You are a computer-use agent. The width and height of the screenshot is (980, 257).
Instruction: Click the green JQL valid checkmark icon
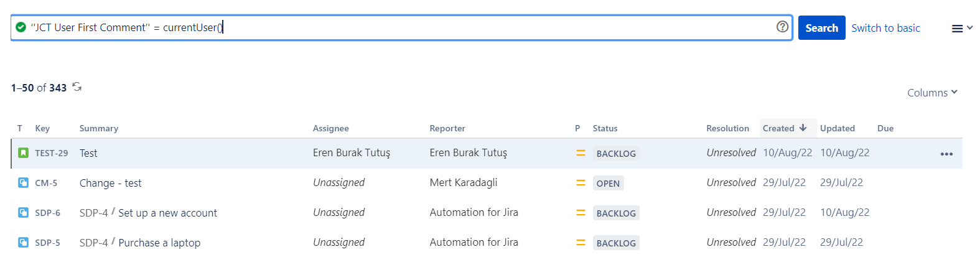(x=21, y=27)
